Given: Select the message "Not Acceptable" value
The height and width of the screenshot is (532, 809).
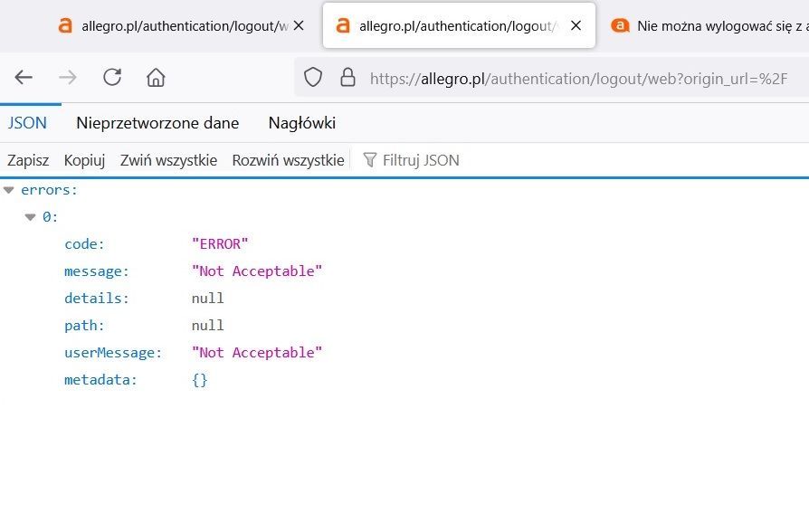Looking at the screenshot, I should click(x=256, y=271).
